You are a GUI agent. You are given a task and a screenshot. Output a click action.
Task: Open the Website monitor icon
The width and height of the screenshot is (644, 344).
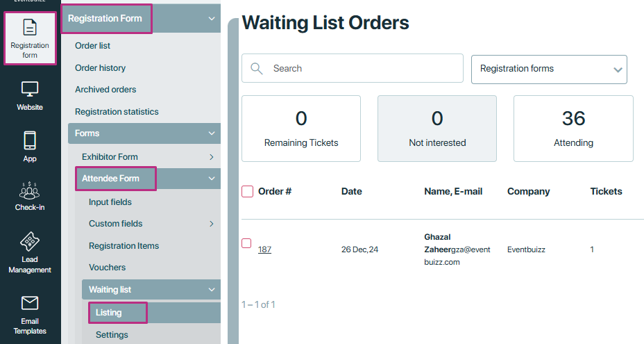[x=30, y=89]
